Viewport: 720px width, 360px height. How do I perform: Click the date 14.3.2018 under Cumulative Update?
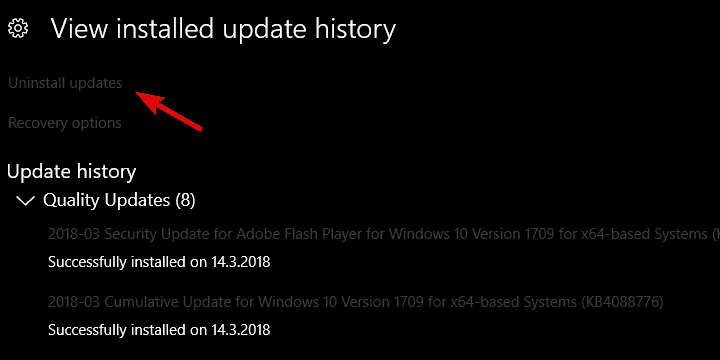(x=241, y=330)
